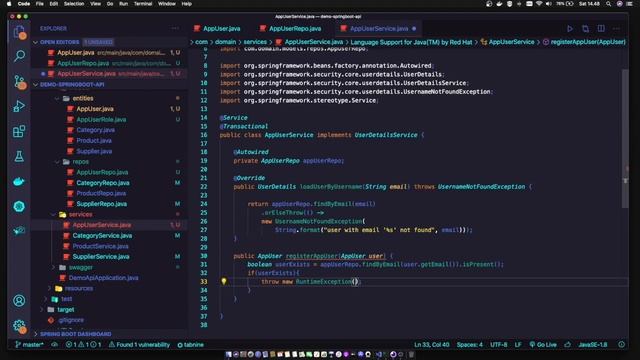Run Java file using play icon
The image size is (640, 360).
[x=570, y=29]
